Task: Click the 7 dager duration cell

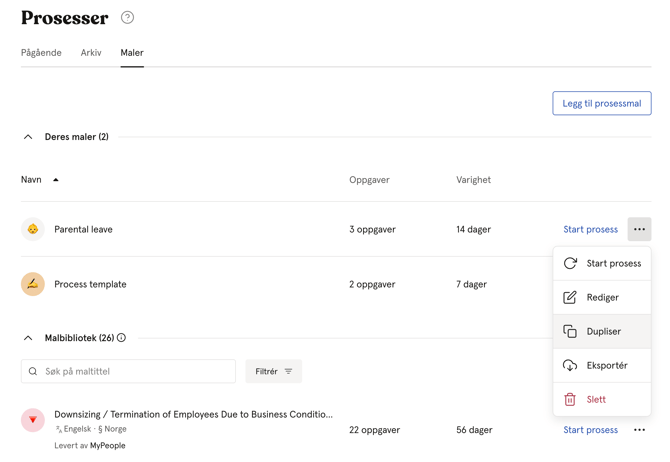Action: (x=471, y=284)
